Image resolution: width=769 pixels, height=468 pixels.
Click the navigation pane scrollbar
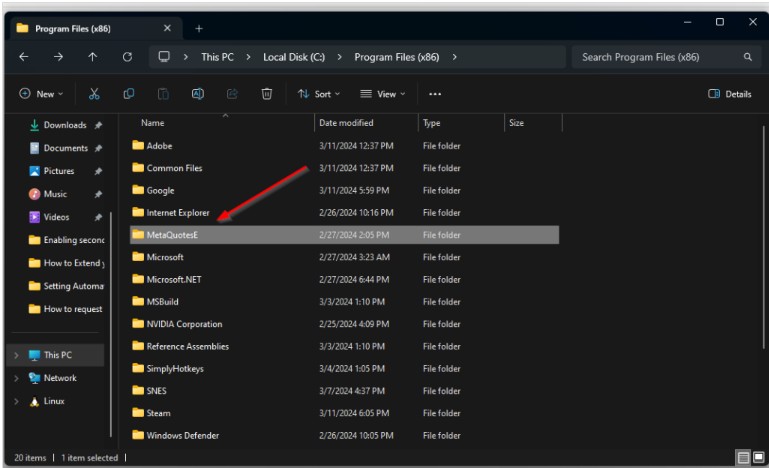click(111, 324)
